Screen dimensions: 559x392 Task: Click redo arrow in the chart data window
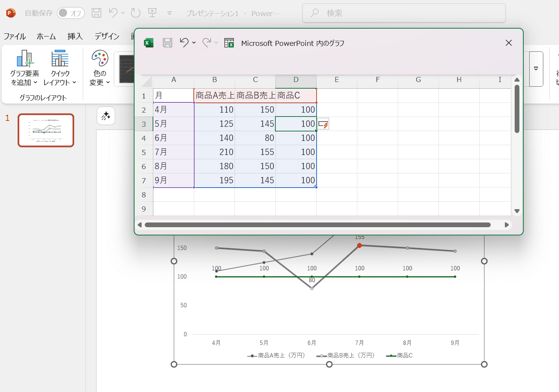pyautogui.click(x=207, y=42)
